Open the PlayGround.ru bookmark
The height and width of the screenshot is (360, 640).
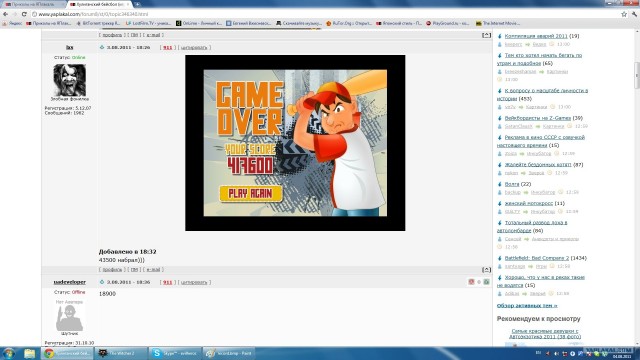(448, 23)
